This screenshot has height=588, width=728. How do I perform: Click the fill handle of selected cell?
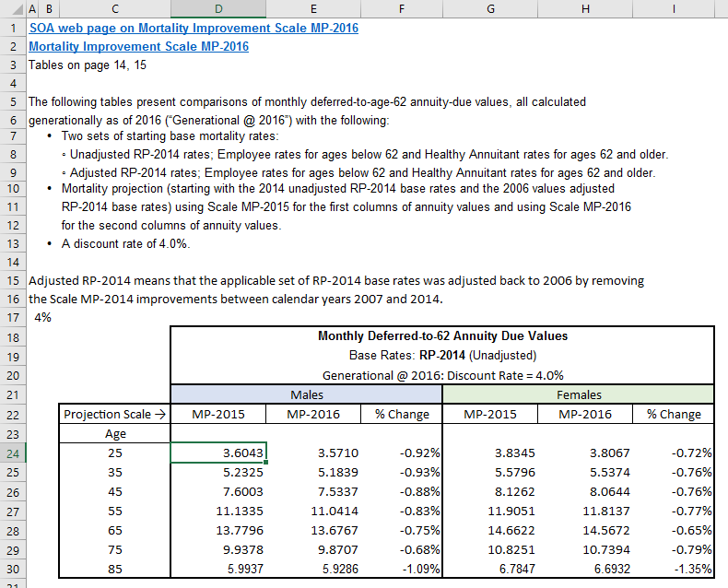pos(266,463)
